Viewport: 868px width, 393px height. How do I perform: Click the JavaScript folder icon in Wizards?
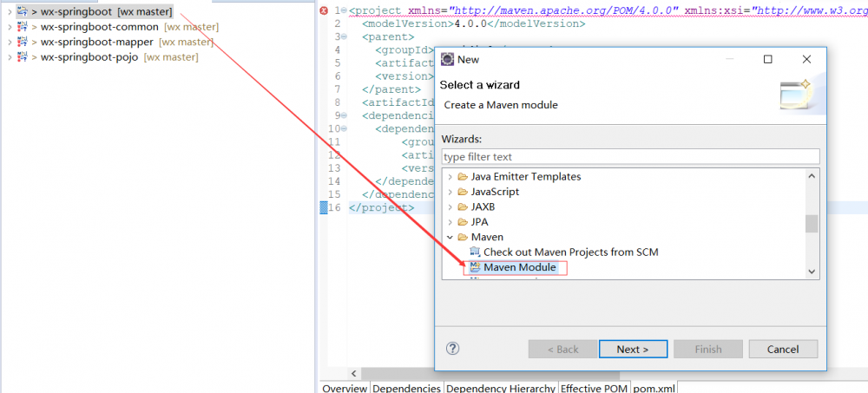(x=463, y=192)
